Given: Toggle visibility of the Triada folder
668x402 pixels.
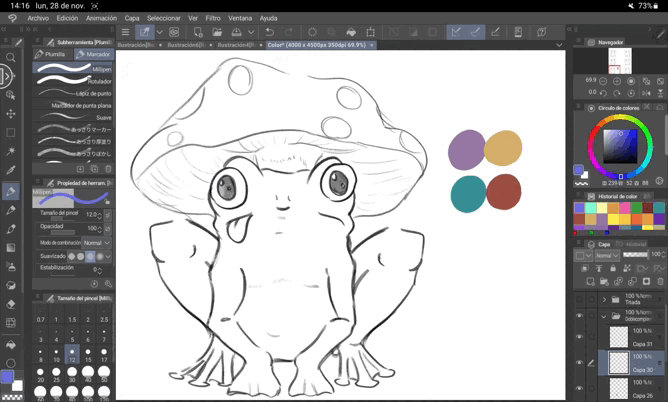Looking at the screenshot, I should pyautogui.click(x=579, y=299).
